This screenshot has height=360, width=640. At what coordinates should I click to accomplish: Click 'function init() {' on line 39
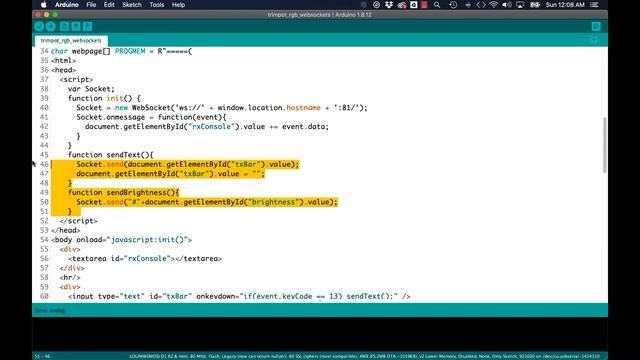(x=104, y=98)
